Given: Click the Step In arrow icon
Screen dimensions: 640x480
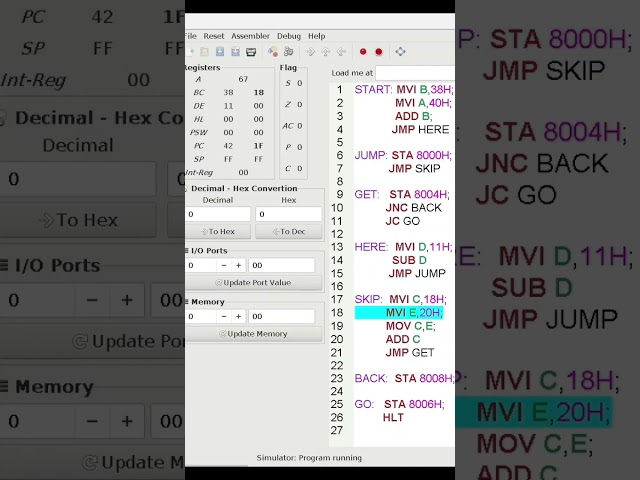Looking at the screenshot, I should coord(310,52).
